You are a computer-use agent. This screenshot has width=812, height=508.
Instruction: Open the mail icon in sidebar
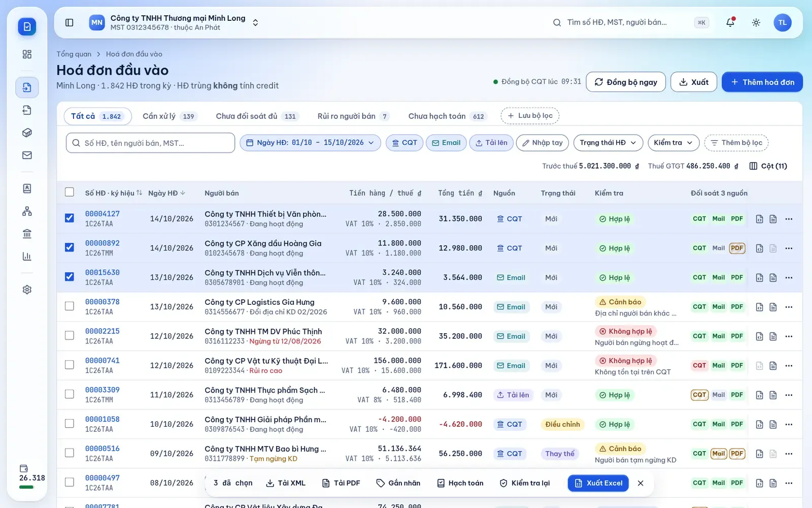[x=27, y=155]
